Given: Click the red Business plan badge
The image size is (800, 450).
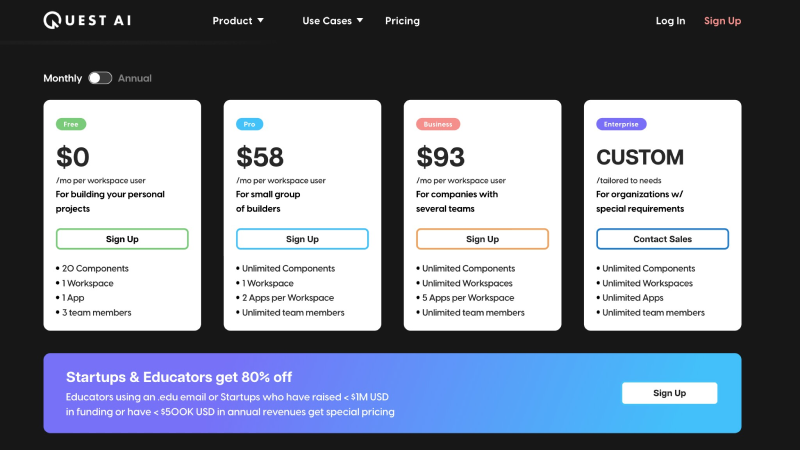Looking at the screenshot, I should click(x=437, y=124).
